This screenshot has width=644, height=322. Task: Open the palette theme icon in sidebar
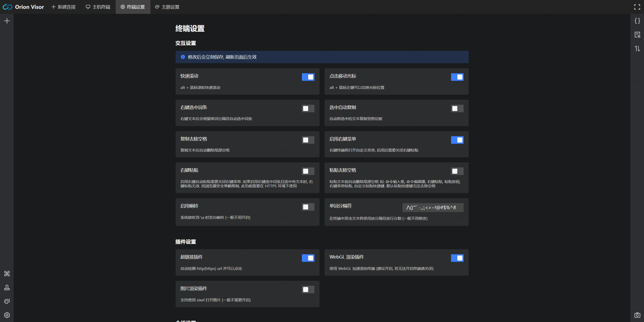tap(7, 301)
